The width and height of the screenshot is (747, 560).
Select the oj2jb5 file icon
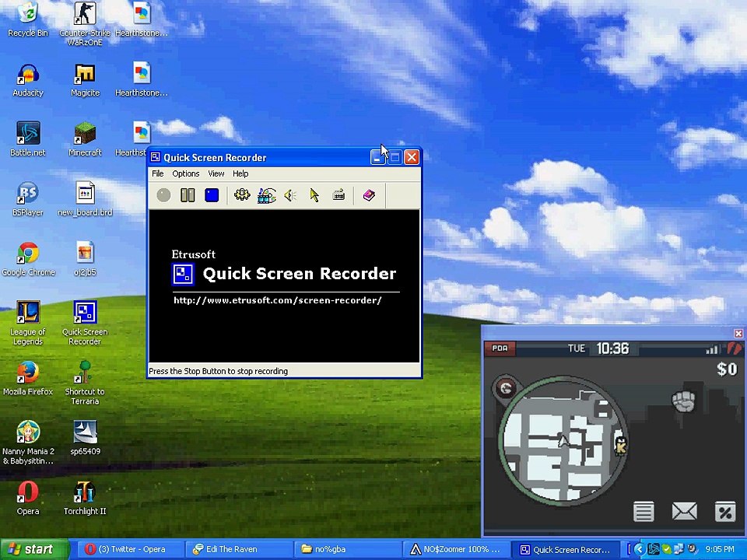85,260
